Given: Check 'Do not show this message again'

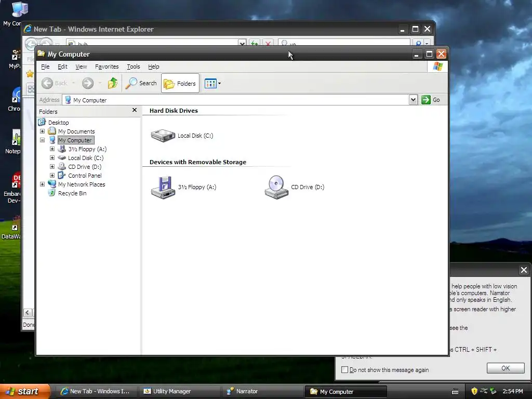Looking at the screenshot, I should (345, 369).
